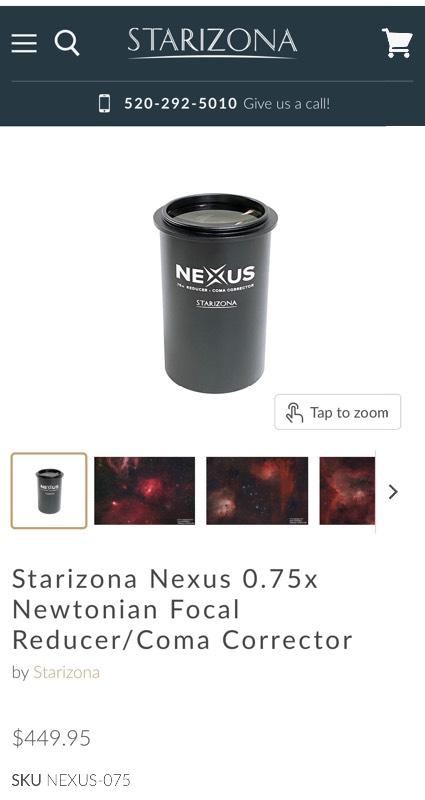Open the shopping cart
This screenshot has width=425, height=800.
[x=397, y=43]
